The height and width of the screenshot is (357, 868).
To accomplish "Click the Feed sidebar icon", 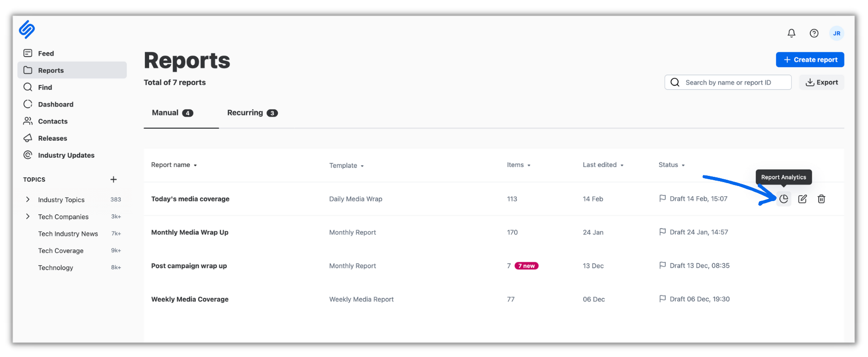I will [x=28, y=53].
